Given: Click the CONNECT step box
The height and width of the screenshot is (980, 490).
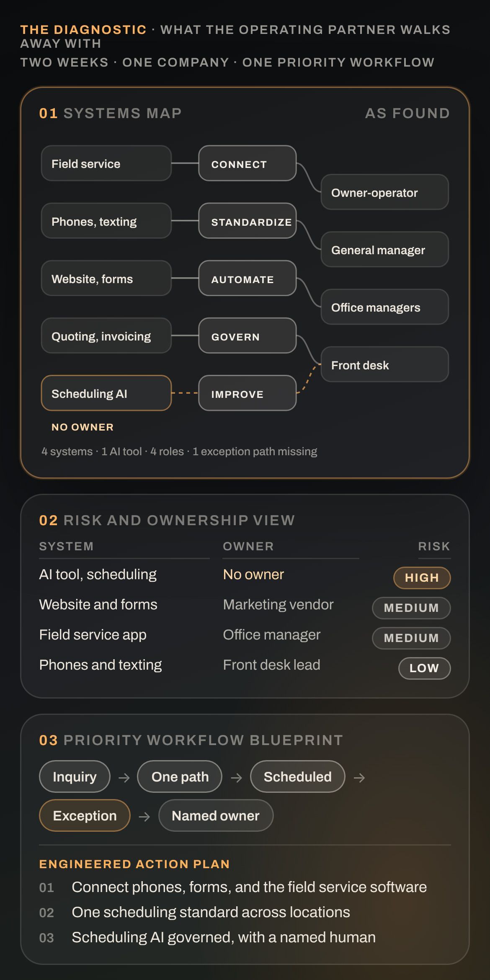Looking at the screenshot, I should click(x=248, y=163).
